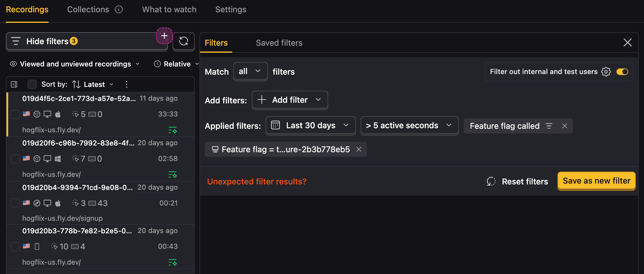644x274 pixels.
Task: Click the Unexpected filter results link
Action: pyautogui.click(x=256, y=181)
